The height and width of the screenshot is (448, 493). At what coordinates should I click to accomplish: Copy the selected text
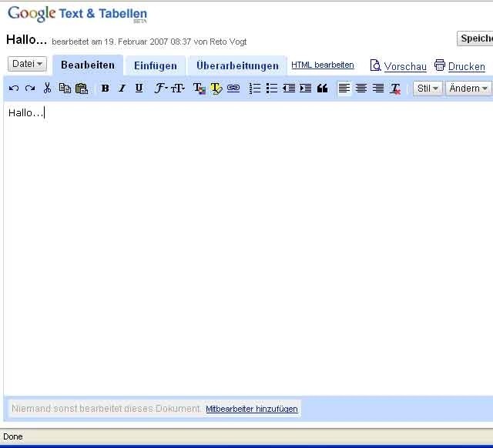point(65,89)
